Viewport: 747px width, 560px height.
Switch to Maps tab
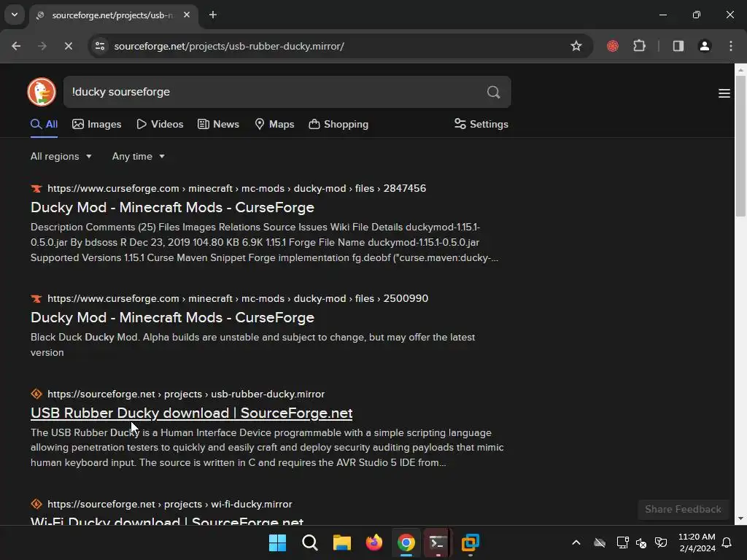[x=274, y=124]
